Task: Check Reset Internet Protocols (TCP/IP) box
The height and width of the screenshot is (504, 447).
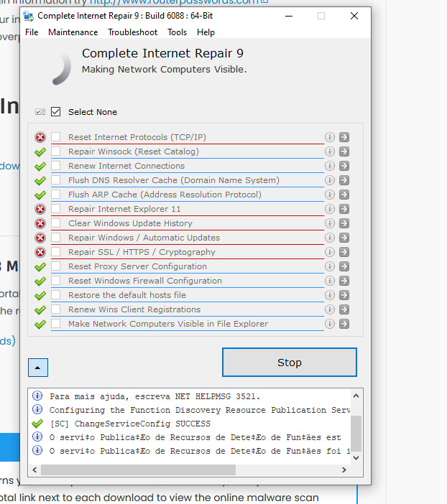Action: [x=55, y=136]
